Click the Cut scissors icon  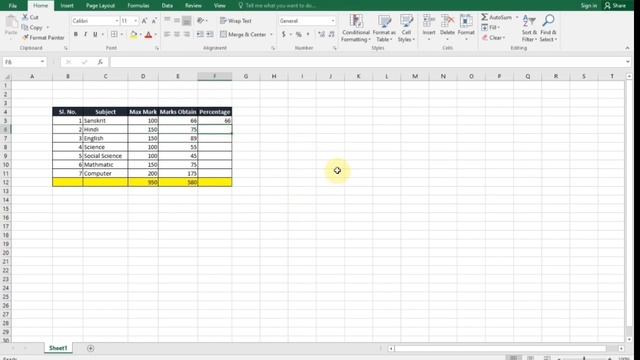(25, 17)
